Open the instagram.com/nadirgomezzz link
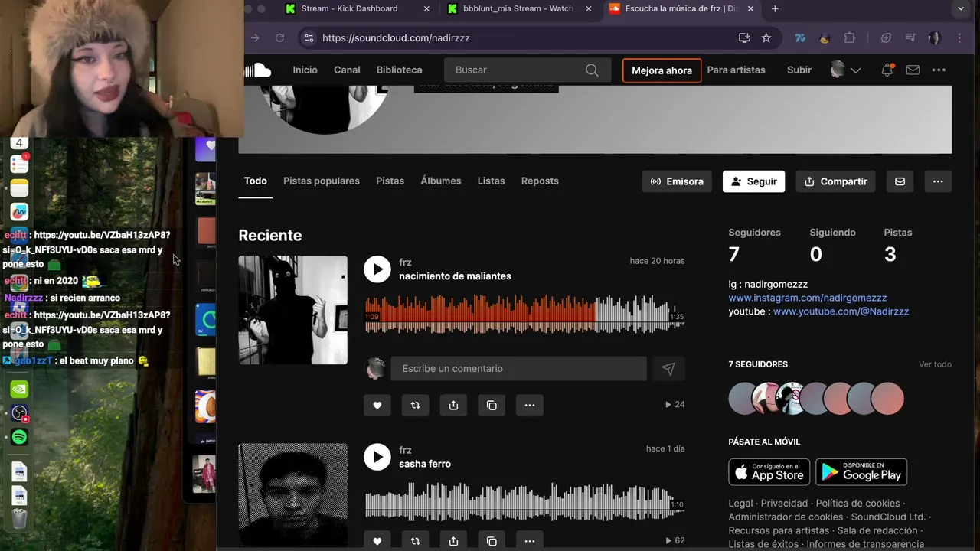The height and width of the screenshot is (551, 980). point(807,298)
